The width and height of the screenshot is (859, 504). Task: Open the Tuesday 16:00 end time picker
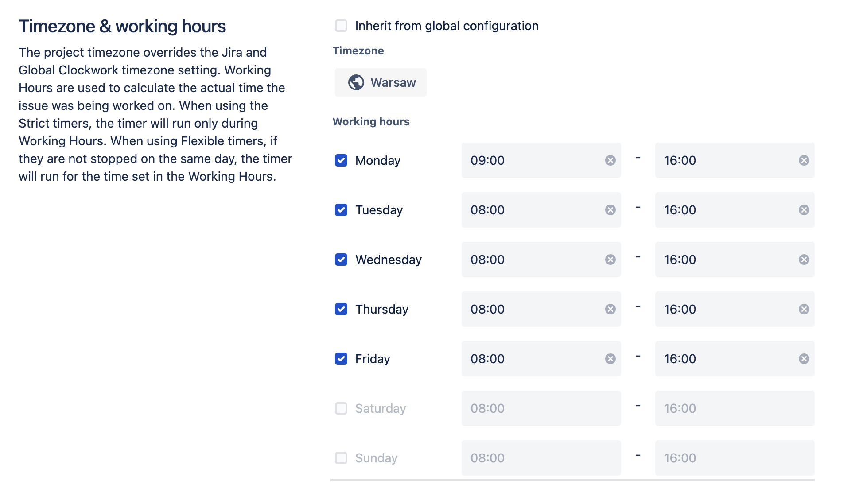tap(727, 210)
